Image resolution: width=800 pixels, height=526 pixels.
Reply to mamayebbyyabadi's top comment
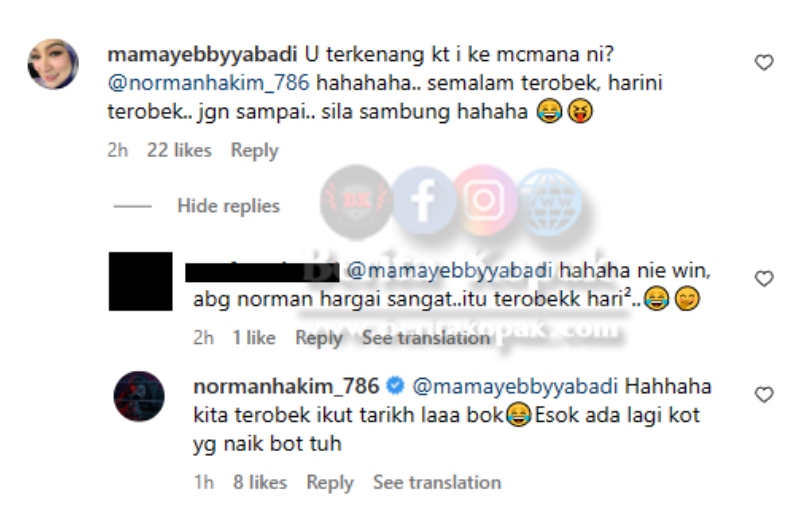(x=254, y=150)
